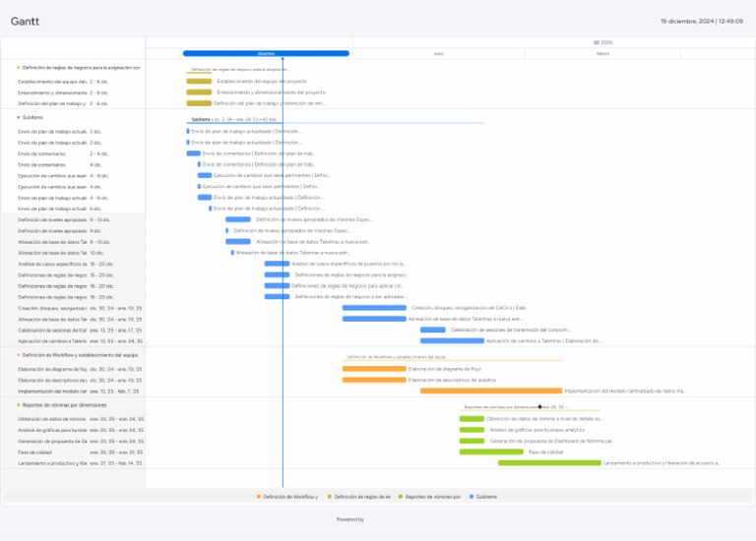Click the blue today marker line top
The image size is (756, 541).
(283, 59)
